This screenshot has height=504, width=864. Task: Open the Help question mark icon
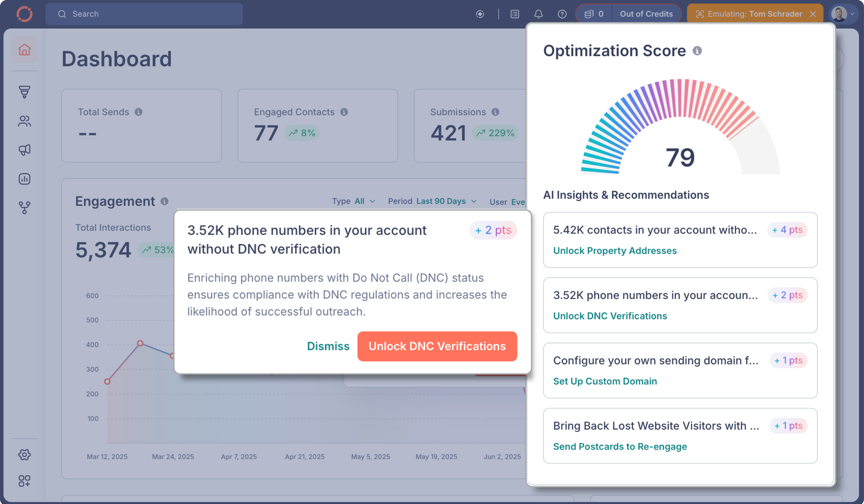coord(562,14)
